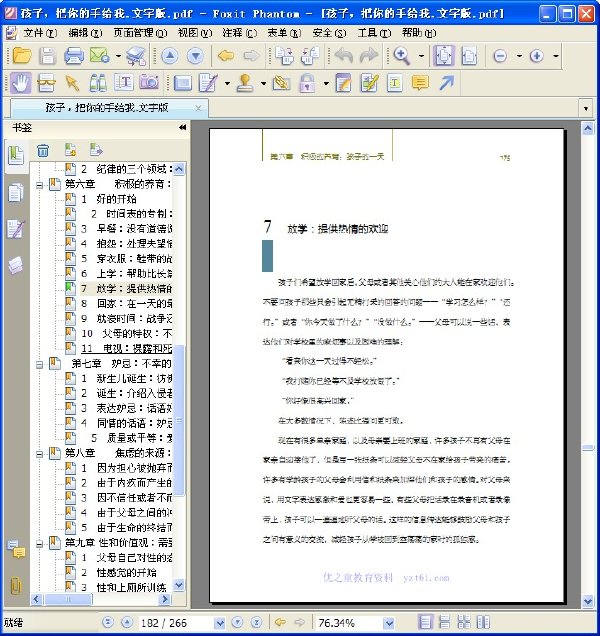Open a file with the folder icon

click(x=22, y=56)
